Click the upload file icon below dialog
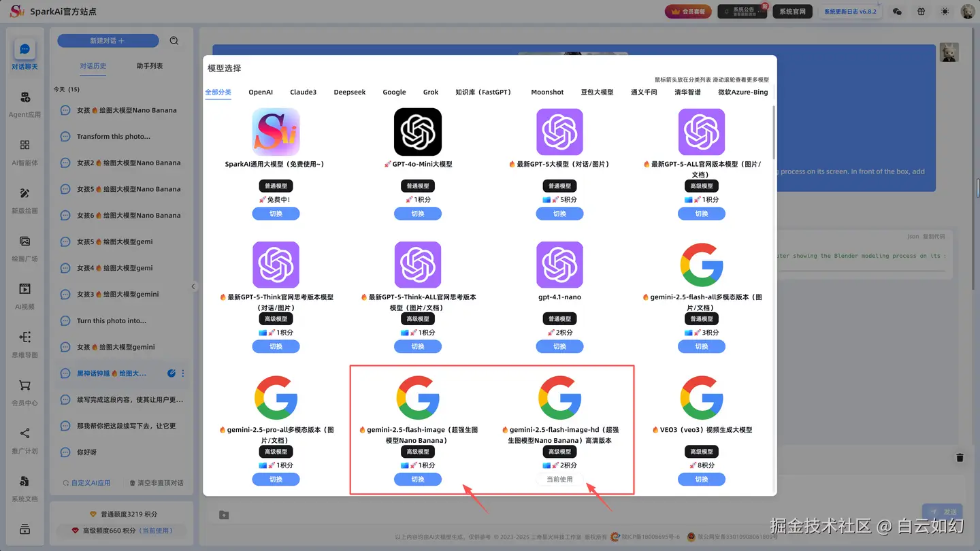 tap(224, 515)
